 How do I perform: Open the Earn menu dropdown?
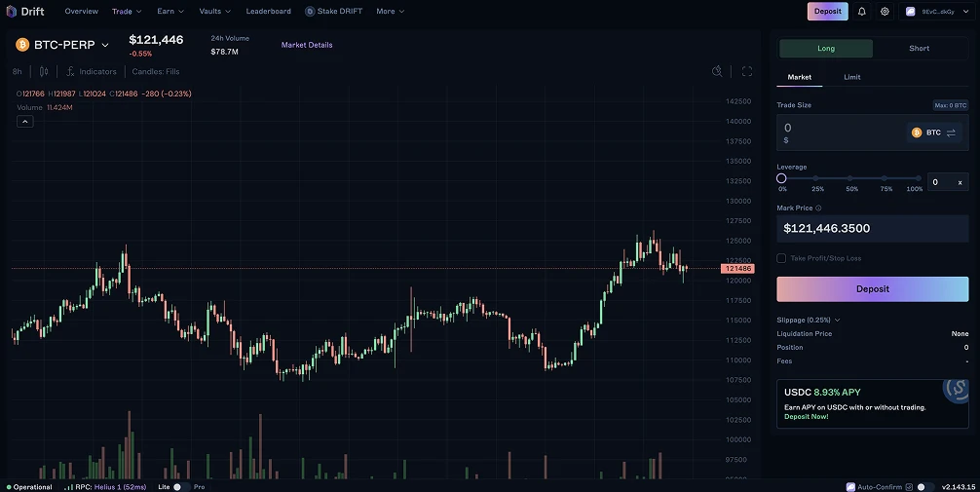pos(170,12)
